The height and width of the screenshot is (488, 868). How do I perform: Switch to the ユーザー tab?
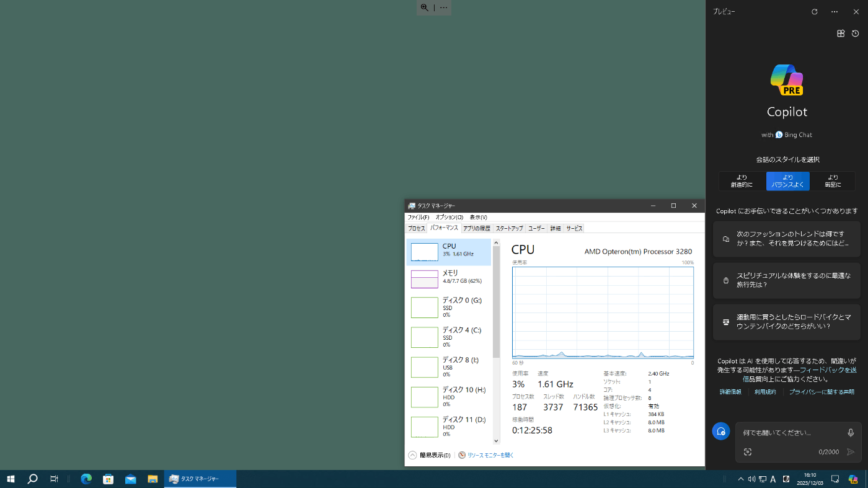536,228
